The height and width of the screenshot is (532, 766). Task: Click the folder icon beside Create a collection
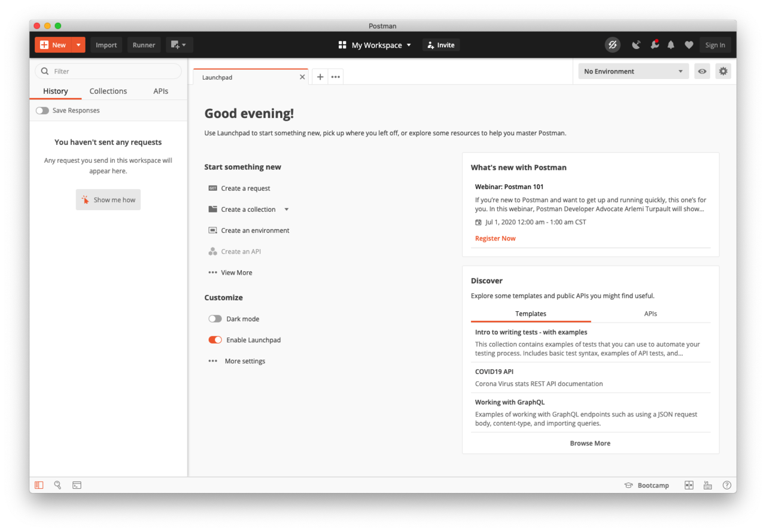pyautogui.click(x=212, y=209)
